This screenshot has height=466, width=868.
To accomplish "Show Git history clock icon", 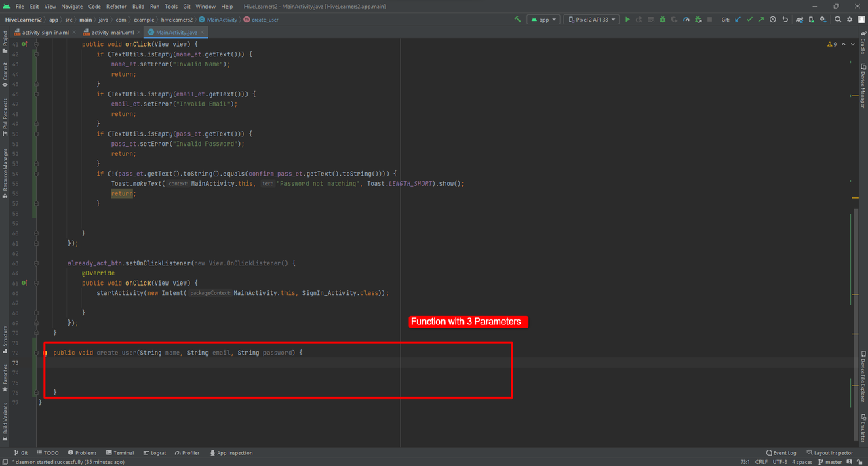I will (x=772, y=20).
